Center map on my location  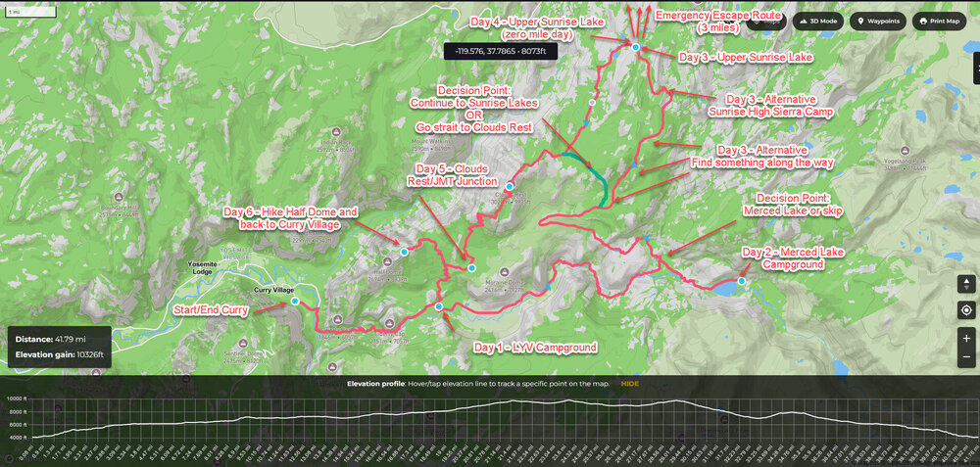(967, 311)
